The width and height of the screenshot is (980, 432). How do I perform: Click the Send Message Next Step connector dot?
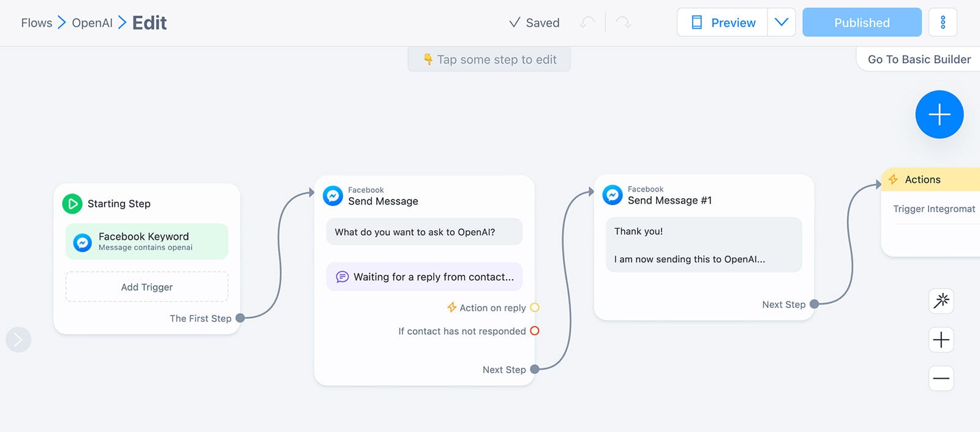tap(535, 370)
